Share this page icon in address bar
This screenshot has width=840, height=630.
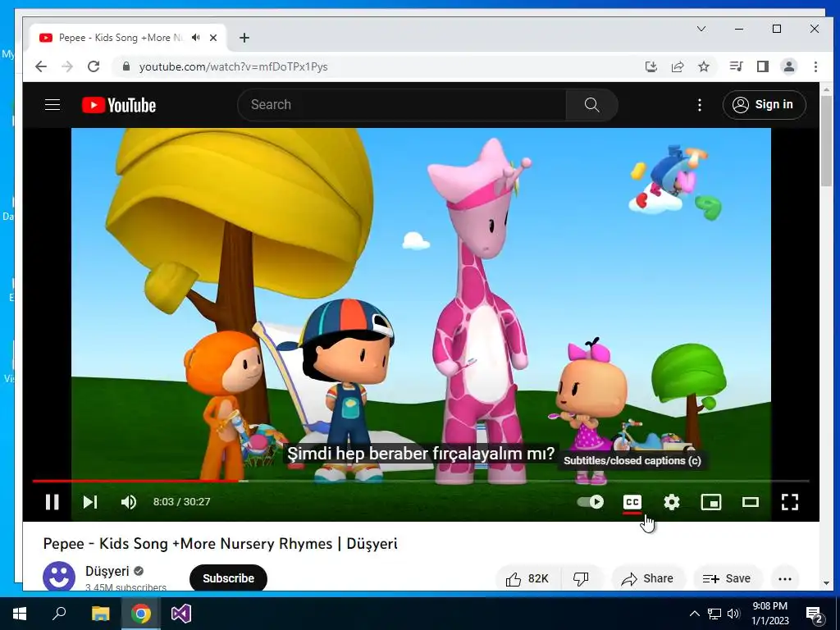[x=677, y=66]
